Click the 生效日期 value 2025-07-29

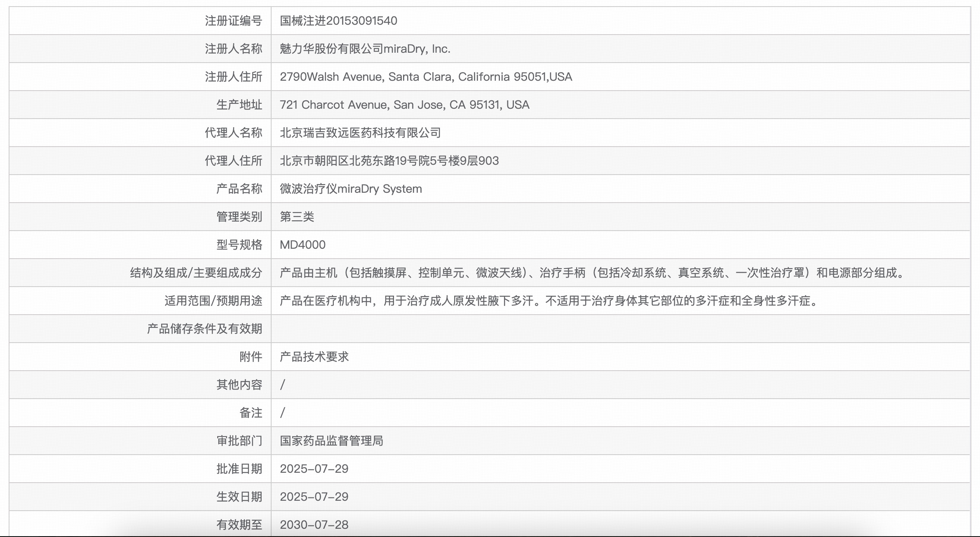[314, 497]
